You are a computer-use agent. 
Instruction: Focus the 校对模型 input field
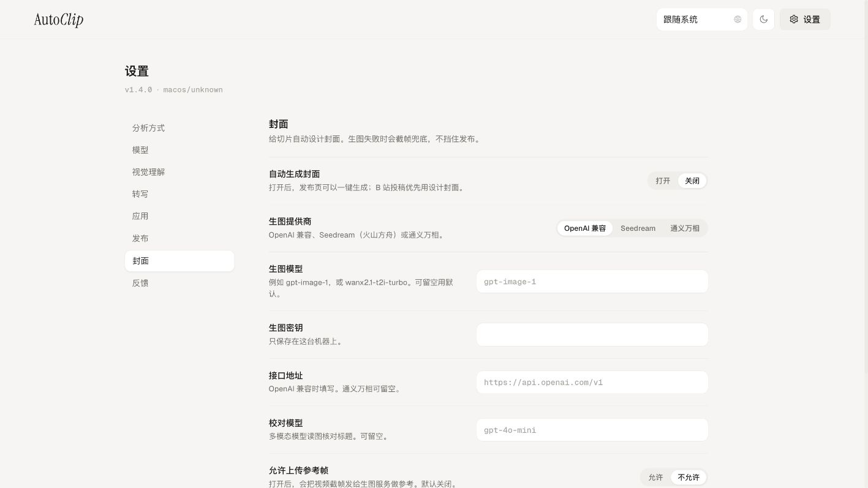592,430
